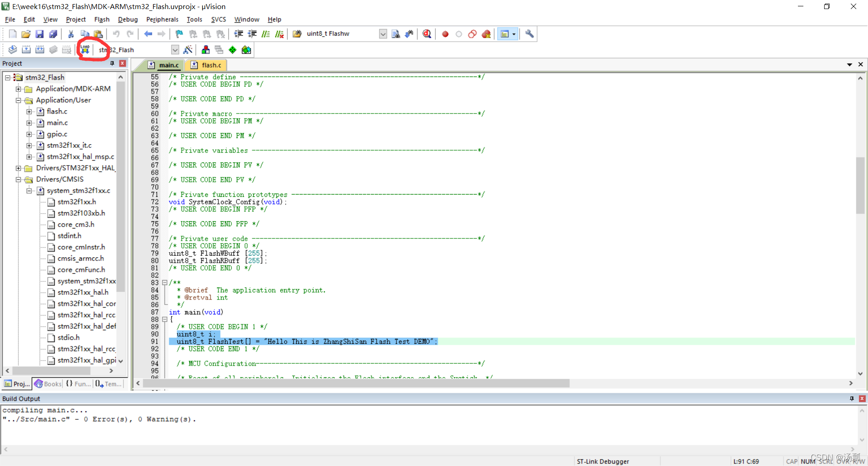Screen dimensions: 868x466
Task: Open the File menu
Action: (x=10, y=19)
